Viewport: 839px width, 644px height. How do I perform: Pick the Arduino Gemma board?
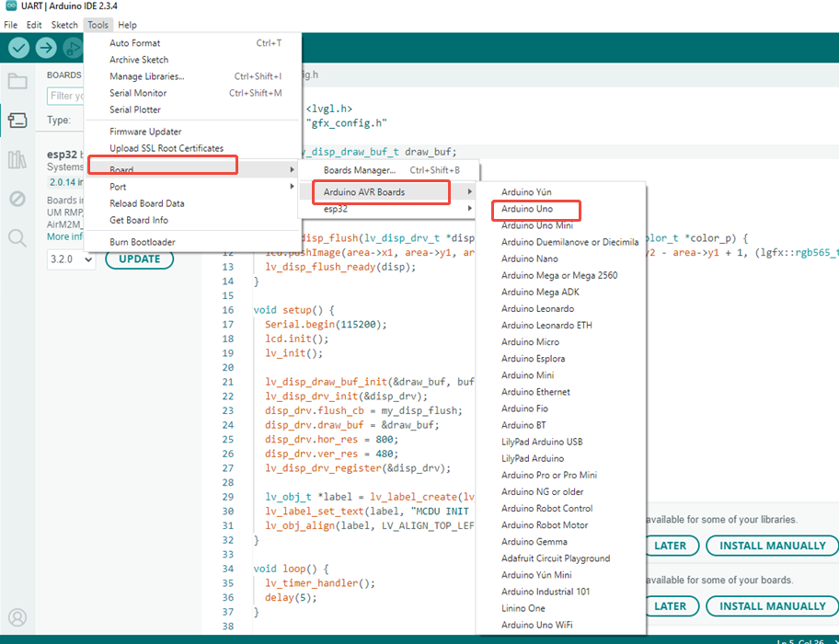tap(561, 541)
